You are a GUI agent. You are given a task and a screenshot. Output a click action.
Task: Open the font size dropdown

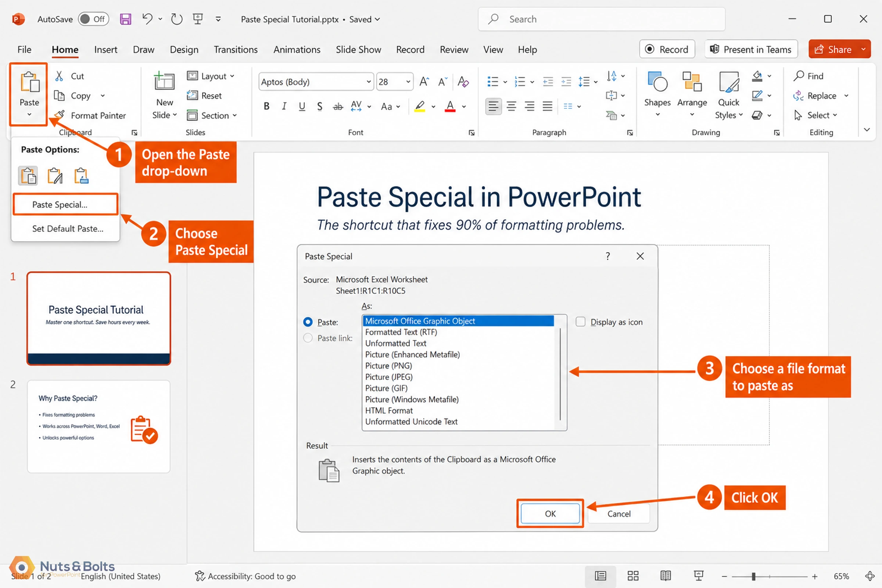click(x=408, y=82)
